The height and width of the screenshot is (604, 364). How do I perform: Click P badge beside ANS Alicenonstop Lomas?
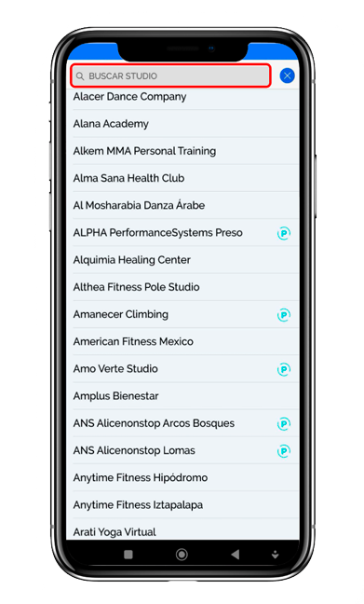284,451
